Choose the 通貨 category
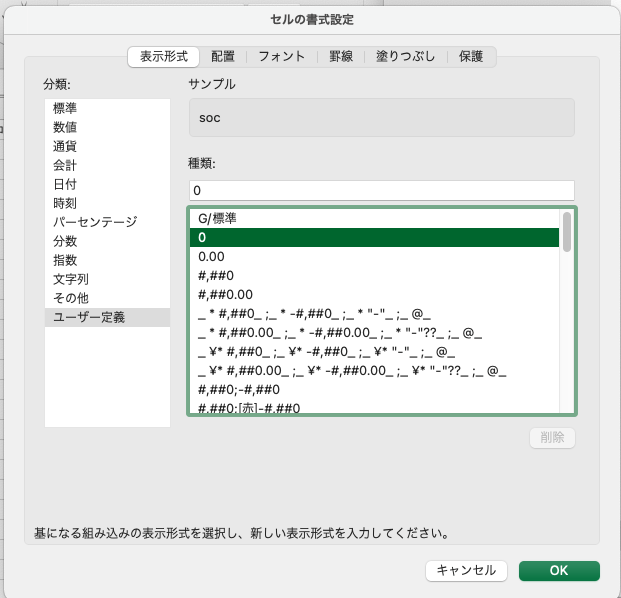 coord(107,146)
